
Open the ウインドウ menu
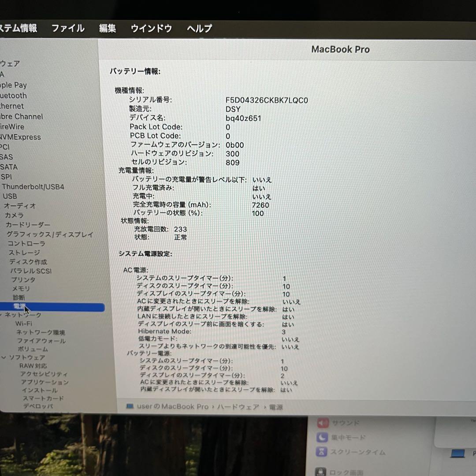point(151,29)
